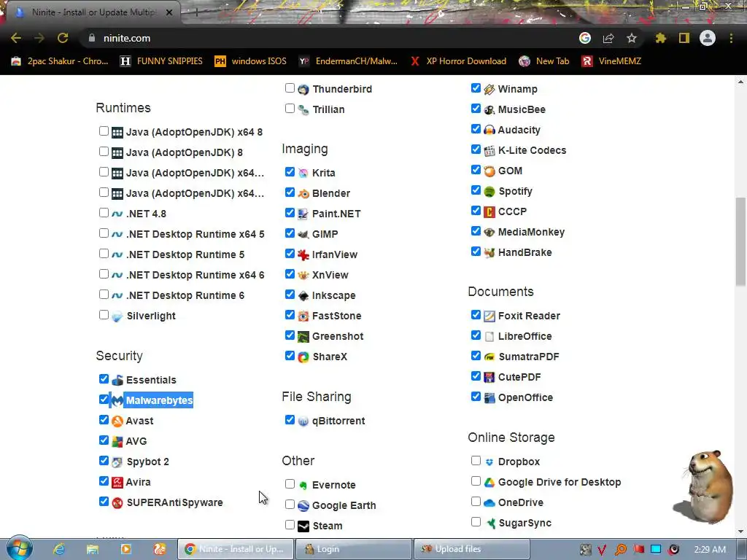
Task: Click the Krita app icon
Action: click(303, 173)
